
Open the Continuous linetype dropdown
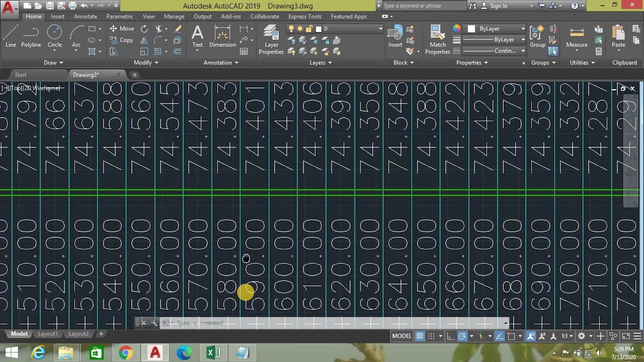tap(494, 51)
